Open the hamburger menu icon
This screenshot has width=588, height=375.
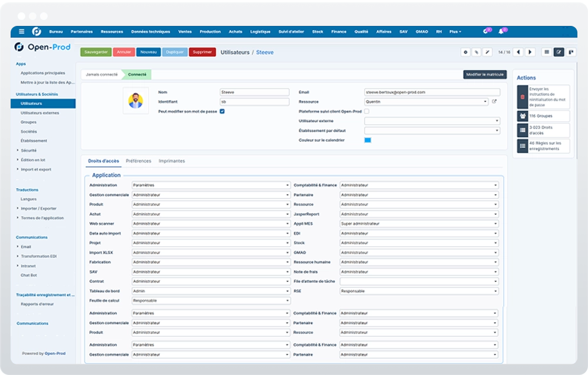pos(21,32)
